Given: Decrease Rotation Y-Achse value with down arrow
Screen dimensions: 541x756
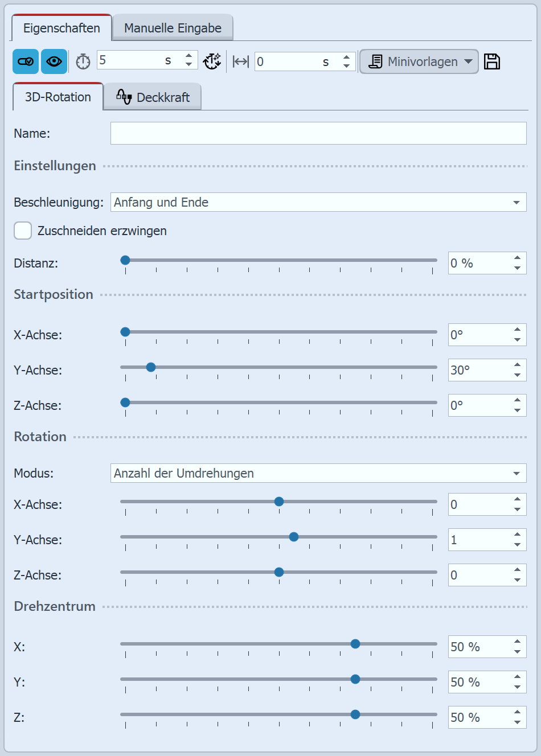Looking at the screenshot, I should pos(517,545).
